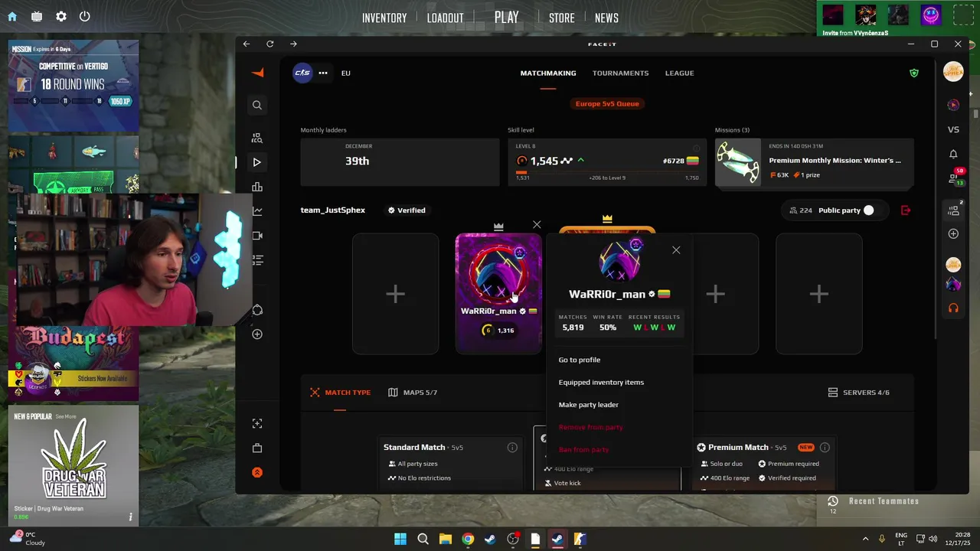
Task: Select the SERVERS 4/6 tab
Action: 858,393
